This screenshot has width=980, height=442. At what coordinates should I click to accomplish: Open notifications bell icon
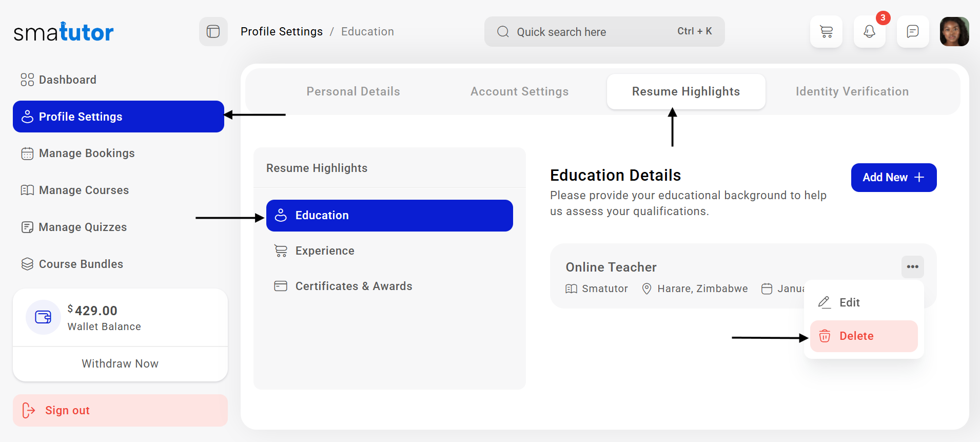pyautogui.click(x=869, y=32)
